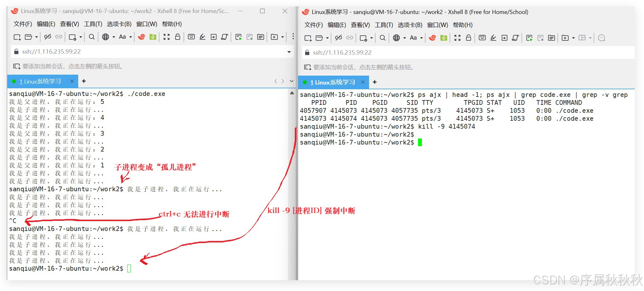
Task: Launch Xftp green icon in left window
Action: pyautogui.click(x=153, y=37)
